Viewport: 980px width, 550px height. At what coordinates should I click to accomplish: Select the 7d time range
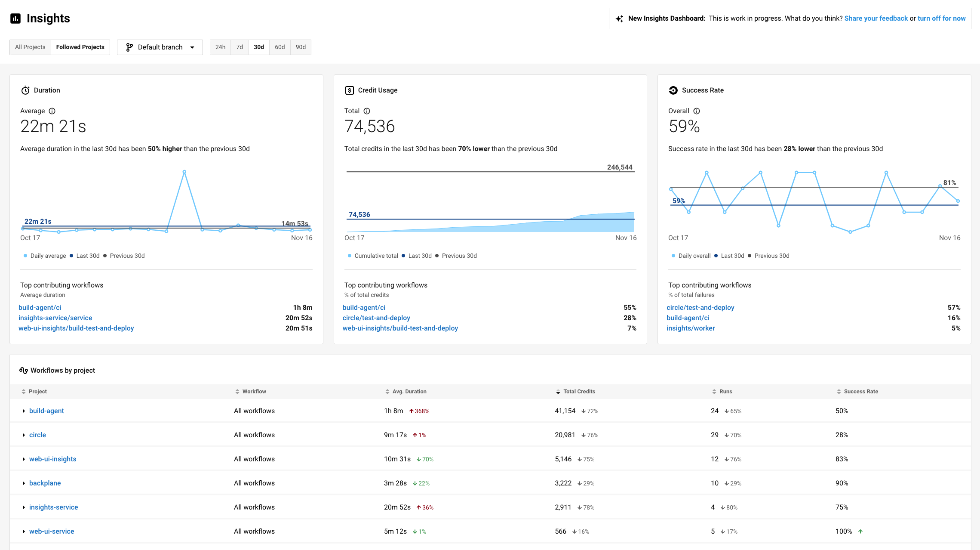[x=240, y=47]
